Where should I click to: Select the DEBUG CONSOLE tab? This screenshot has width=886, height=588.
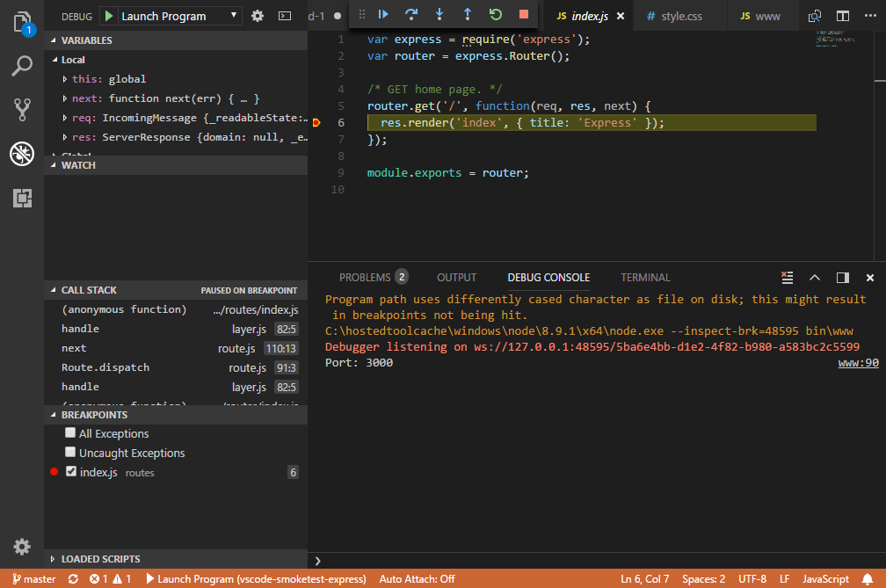click(548, 278)
